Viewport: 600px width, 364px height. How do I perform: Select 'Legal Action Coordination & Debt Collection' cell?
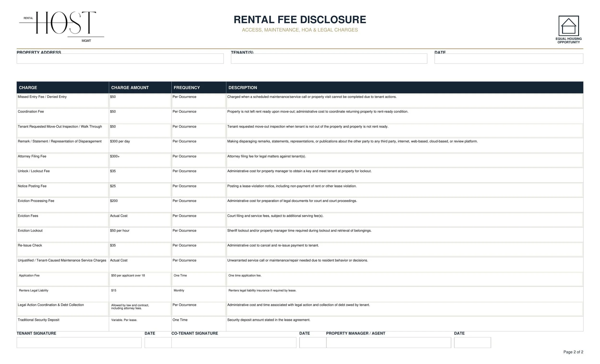click(63, 309)
